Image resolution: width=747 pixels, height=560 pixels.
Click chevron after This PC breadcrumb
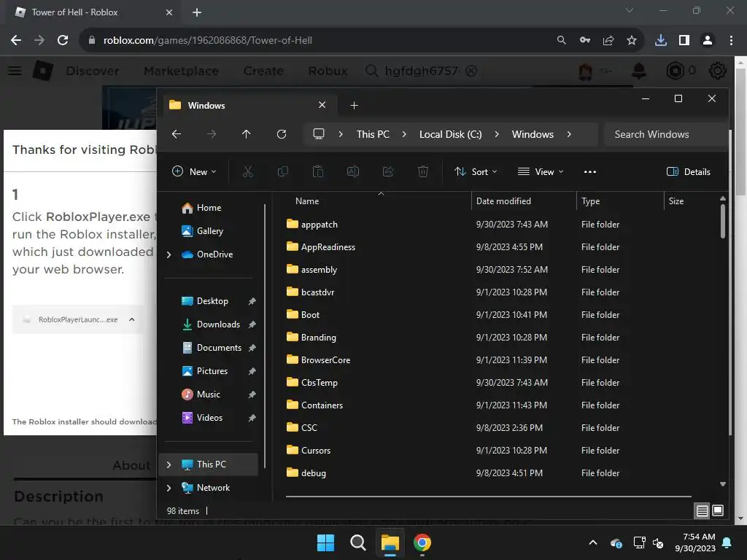404,134
